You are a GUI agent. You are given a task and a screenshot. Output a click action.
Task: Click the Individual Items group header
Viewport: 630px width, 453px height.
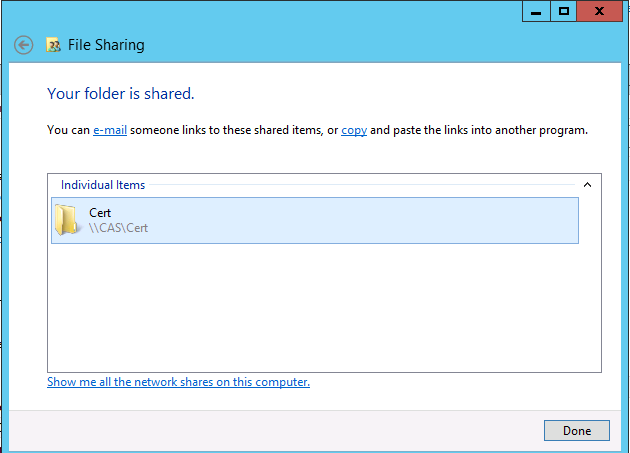coord(103,185)
